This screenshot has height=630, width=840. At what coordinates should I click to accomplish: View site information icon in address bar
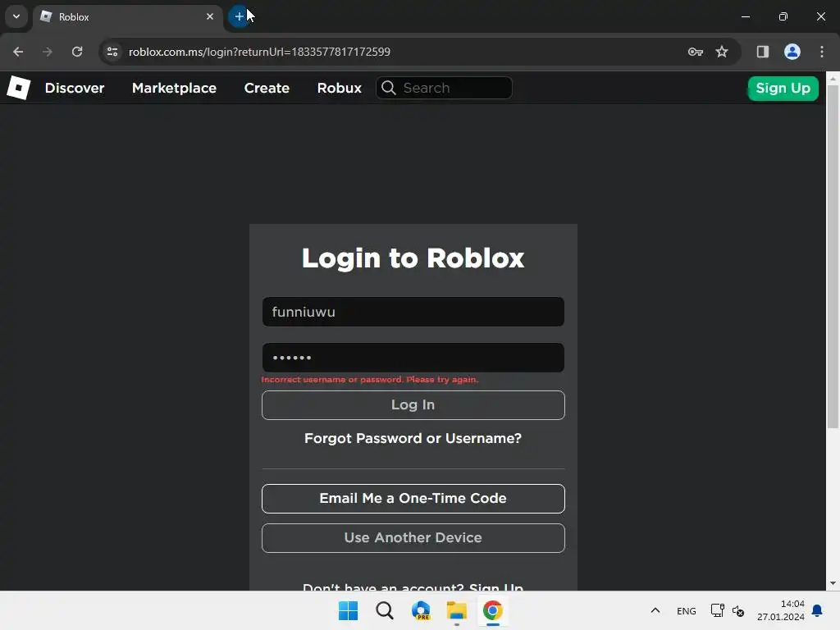tap(112, 52)
